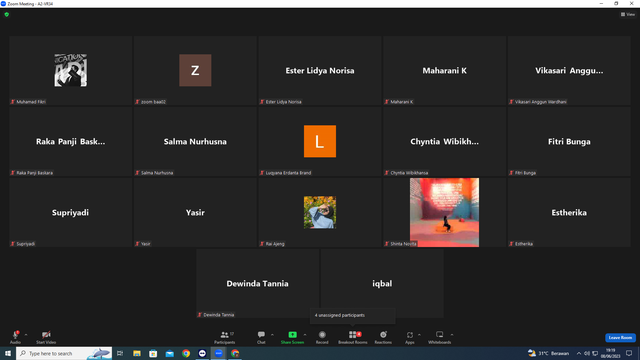Screen dimensions: 640x360
Task: Click zoom baa02's muted mic icon
Action: [x=137, y=102]
